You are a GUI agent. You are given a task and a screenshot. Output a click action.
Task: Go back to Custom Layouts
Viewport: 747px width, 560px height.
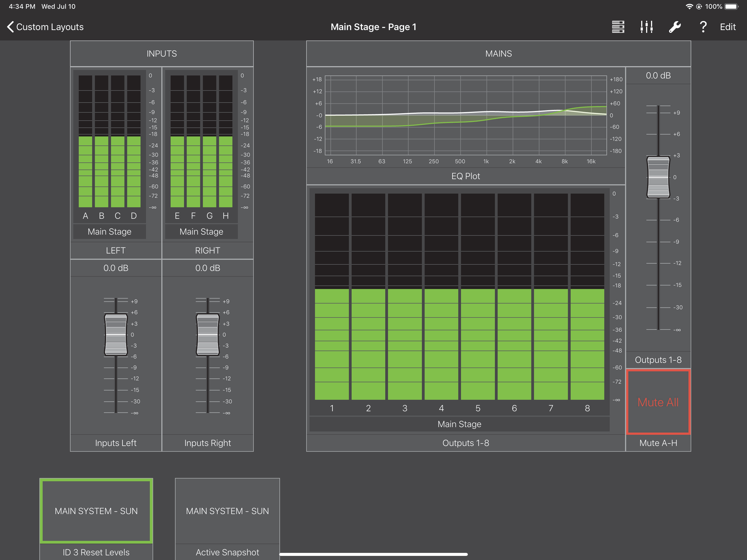45,27
